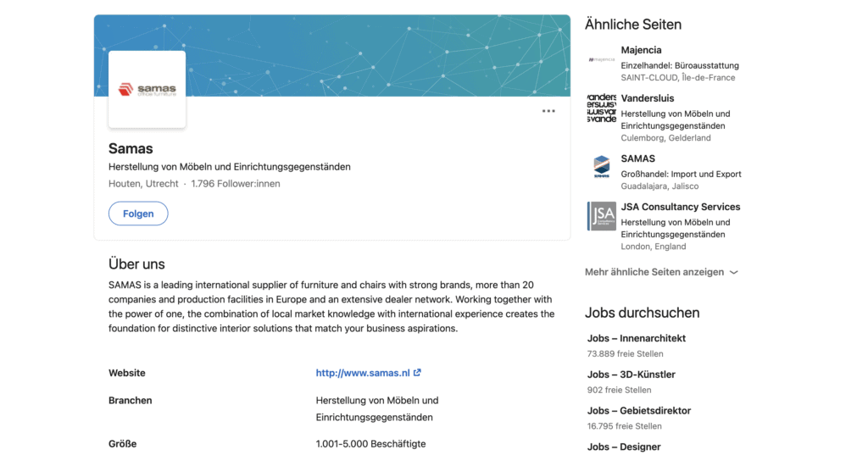Screen dimensions: 868x455
Task: Open the SAMAS Großhandel page link
Action: (x=637, y=158)
